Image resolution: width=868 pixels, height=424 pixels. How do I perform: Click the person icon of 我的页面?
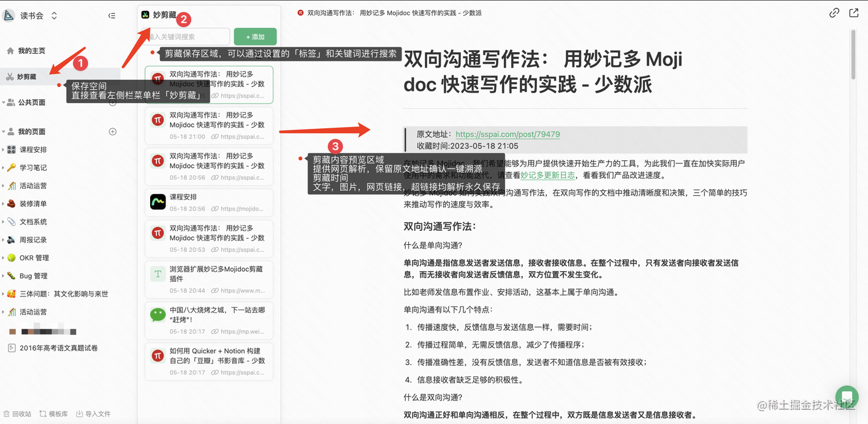pyautogui.click(x=11, y=131)
